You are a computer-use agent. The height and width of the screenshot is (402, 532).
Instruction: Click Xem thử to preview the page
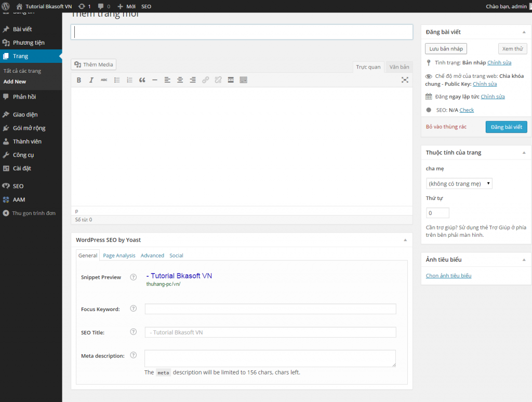(512, 49)
